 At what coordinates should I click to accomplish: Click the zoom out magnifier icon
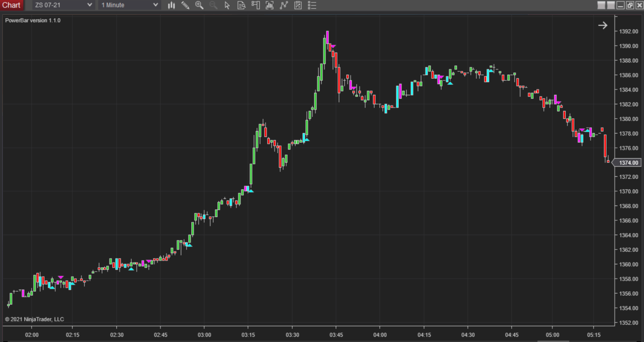click(213, 5)
